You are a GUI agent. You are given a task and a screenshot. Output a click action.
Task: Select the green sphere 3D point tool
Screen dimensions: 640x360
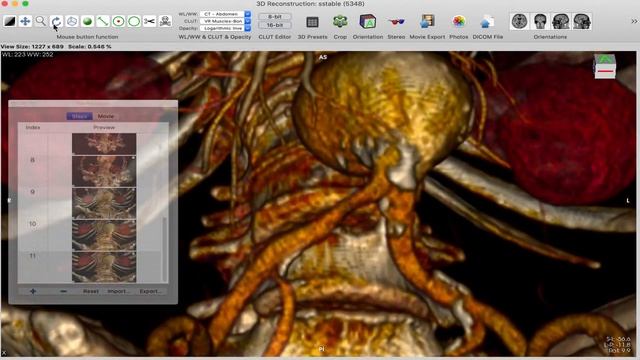pos(87,21)
